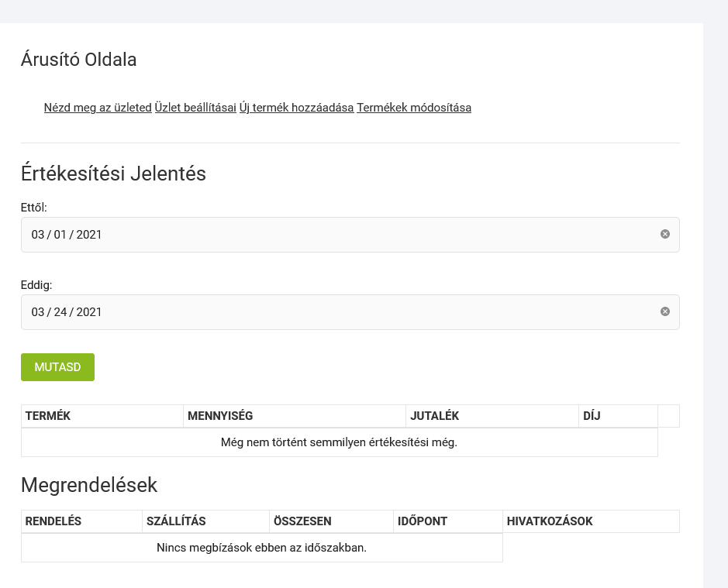Select the year 2021 in Ettől field
Viewport: 728px width, 588px height.
pos(89,235)
